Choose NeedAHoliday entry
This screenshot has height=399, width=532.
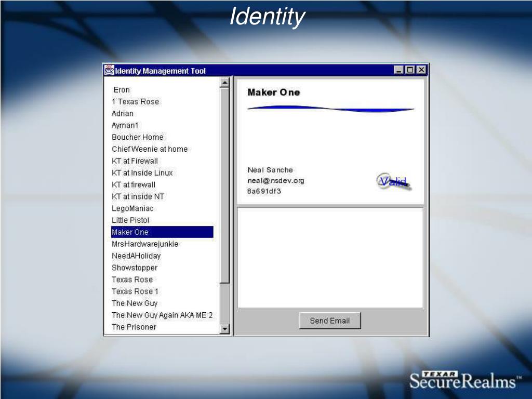[x=136, y=256]
